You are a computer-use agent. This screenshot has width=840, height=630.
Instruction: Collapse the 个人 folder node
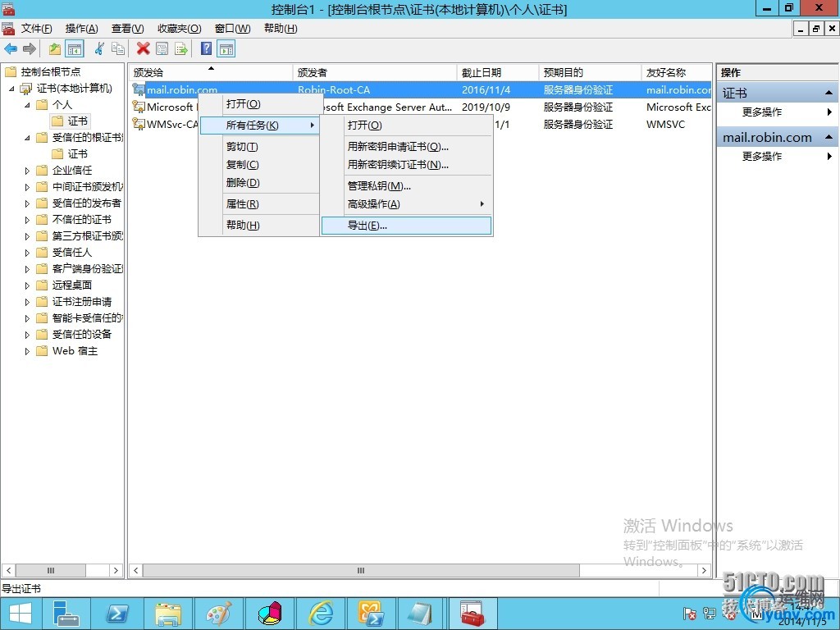click(27, 105)
